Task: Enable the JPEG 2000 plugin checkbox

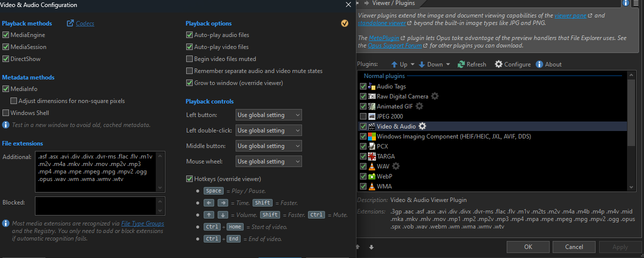Action: click(363, 116)
